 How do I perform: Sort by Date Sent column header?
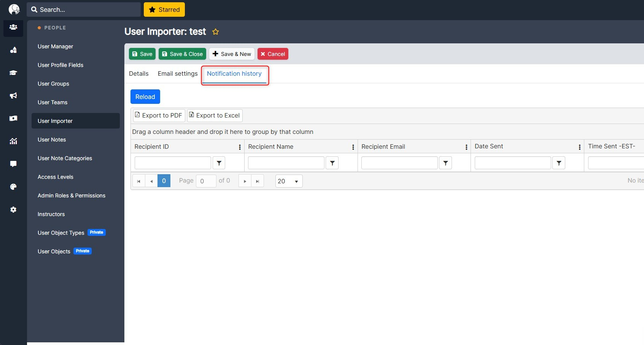coord(489,146)
